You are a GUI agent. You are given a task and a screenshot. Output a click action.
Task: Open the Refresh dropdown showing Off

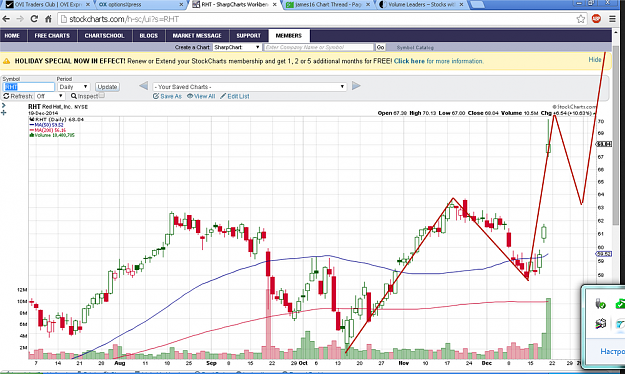tap(49, 96)
